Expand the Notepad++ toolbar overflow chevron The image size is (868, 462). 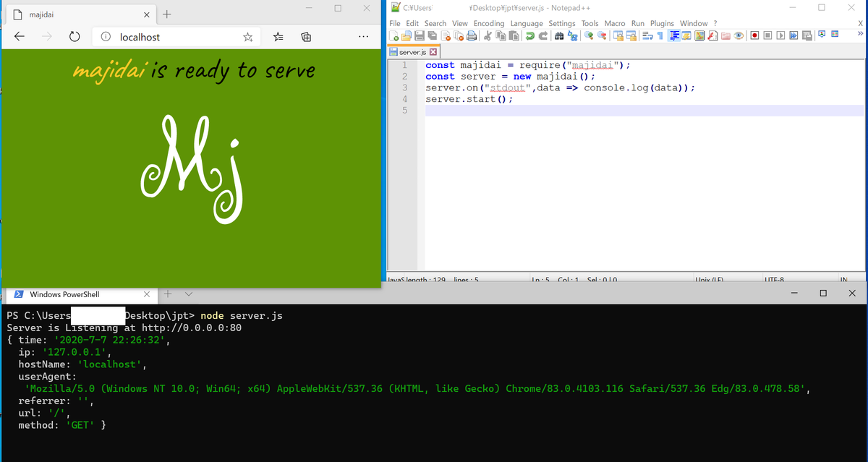pos(860,34)
